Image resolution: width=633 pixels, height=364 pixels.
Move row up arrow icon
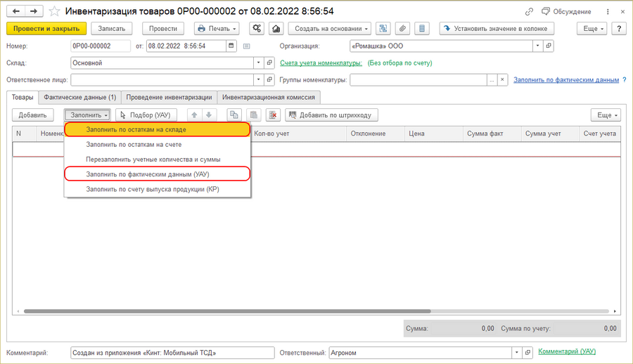pyautogui.click(x=194, y=115)
